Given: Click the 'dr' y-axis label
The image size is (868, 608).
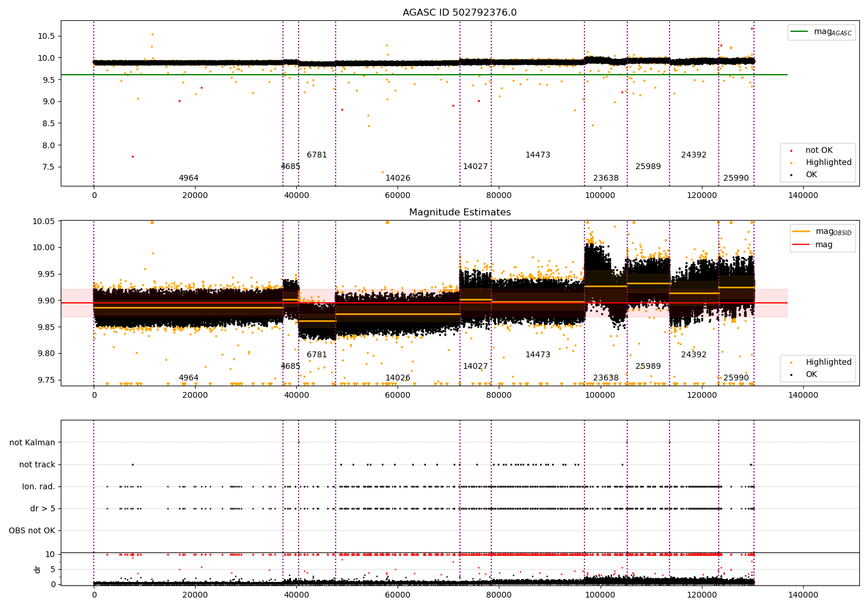Looking at the screenshot, I should tap(38, 569).
